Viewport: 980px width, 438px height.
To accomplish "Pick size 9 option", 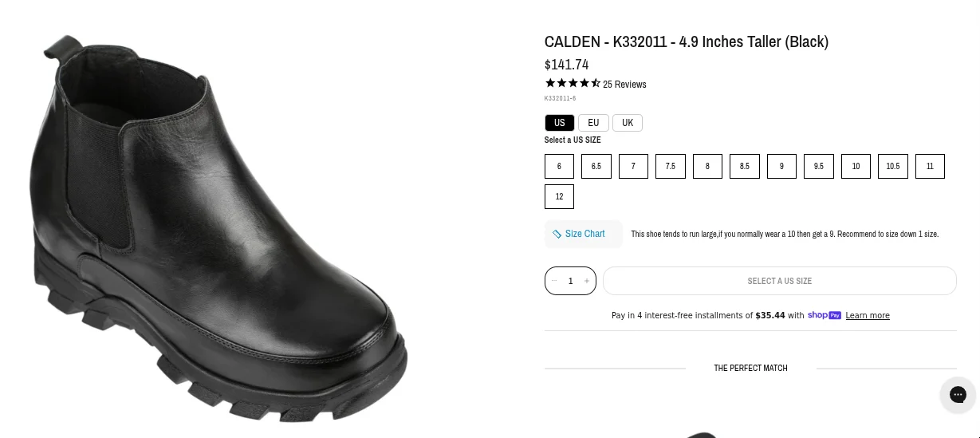I will coord(781,166).
